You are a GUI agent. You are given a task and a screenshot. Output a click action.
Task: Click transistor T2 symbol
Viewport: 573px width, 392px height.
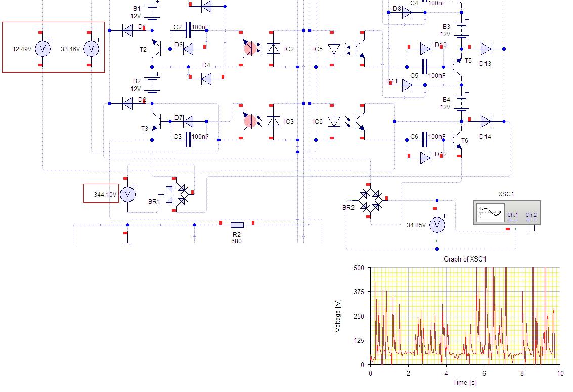pyautogui.click(x=157, y=49)
